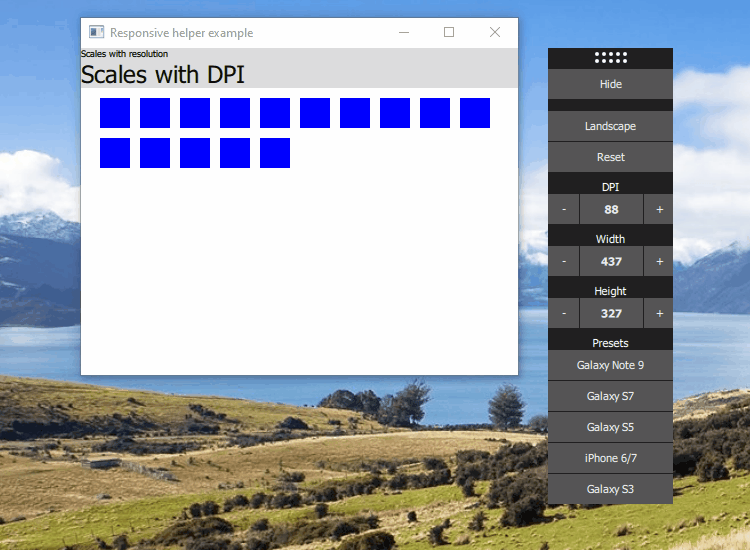Increase Width with the plus button
This screenshot has width=750, height=550.
pos(659,262)
